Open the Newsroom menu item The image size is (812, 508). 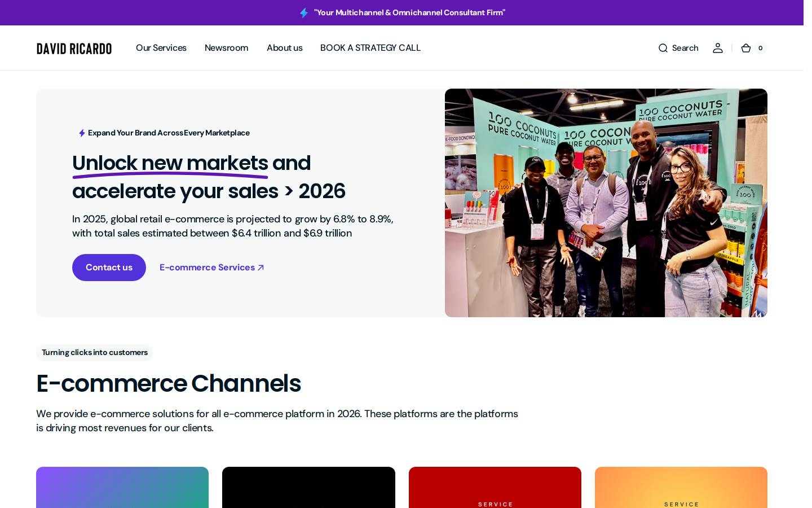(226, 48)
